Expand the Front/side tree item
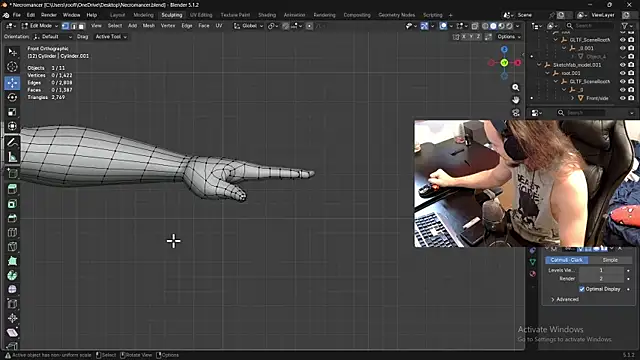The image size is (640, 360). click(x=572, y=98)
